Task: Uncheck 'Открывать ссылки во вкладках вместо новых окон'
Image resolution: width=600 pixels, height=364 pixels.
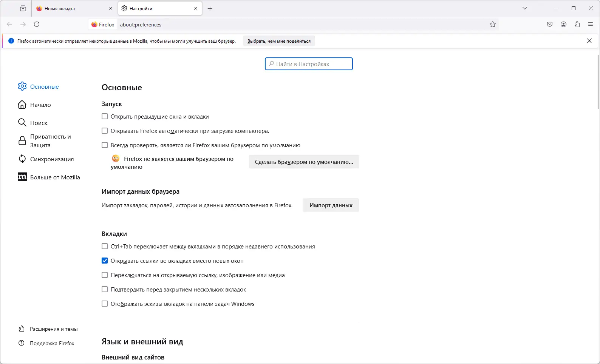Action: 105,261
